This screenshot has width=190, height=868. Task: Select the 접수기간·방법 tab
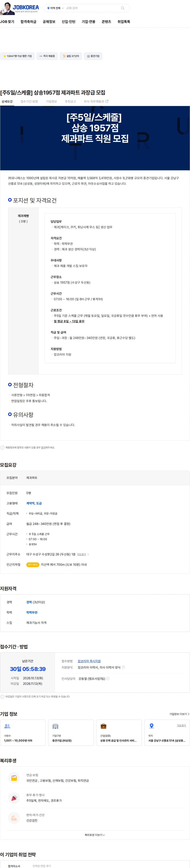29,101
